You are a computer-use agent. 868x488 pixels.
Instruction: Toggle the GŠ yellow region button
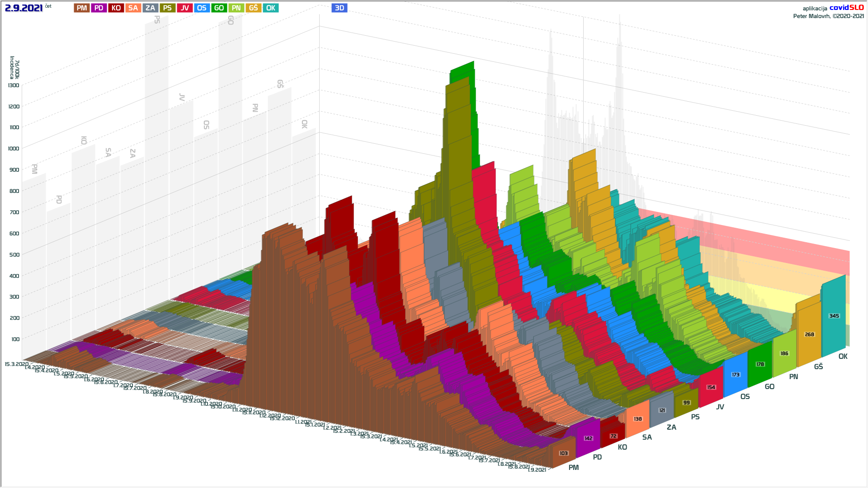coord(253,8)
